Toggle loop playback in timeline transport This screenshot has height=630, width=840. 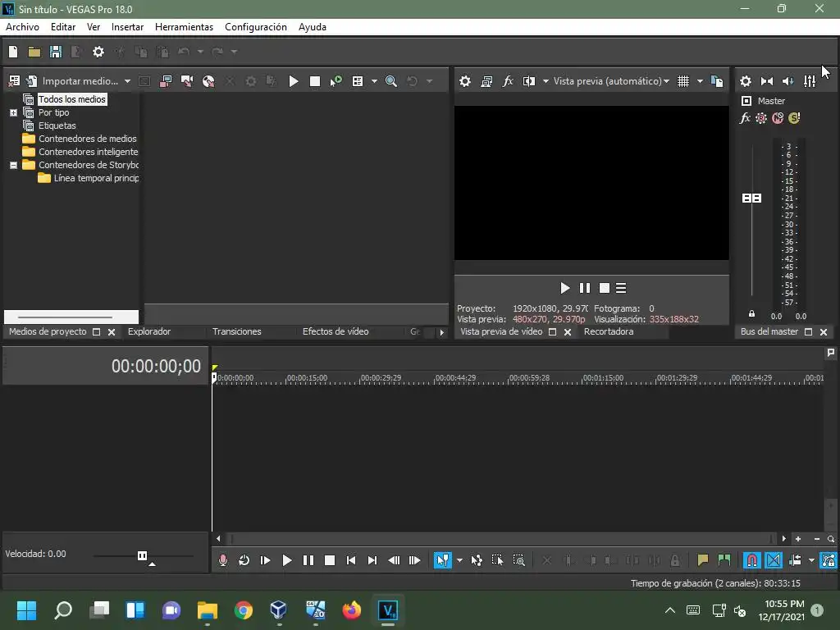[x=244, y=560]
